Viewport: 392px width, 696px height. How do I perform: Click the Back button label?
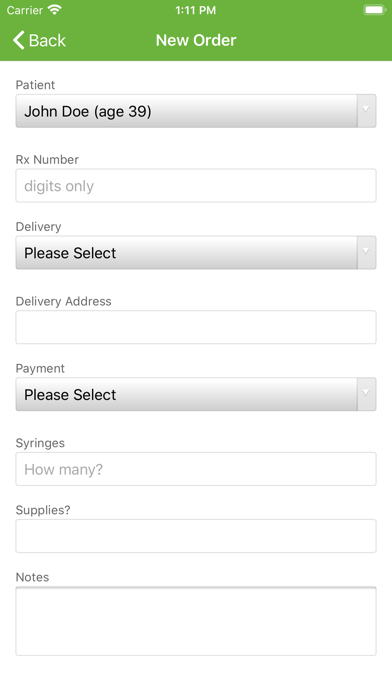(x=47, y=40)
